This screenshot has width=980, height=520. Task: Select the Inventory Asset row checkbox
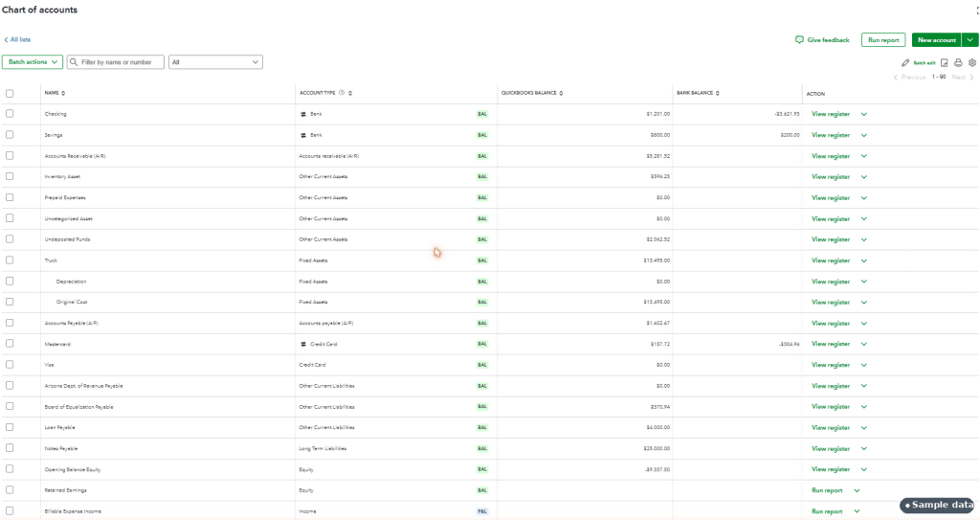(x=10, y=176)
